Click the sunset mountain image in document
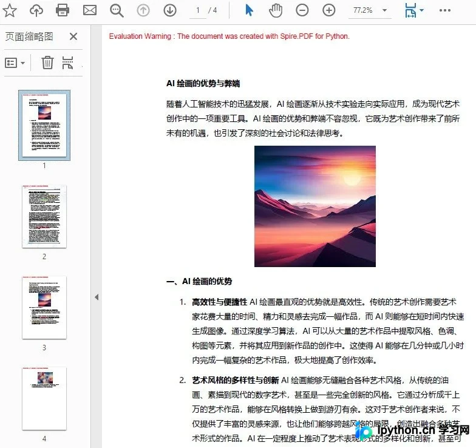This screenshot has height=448, width=476. point(314,206)
